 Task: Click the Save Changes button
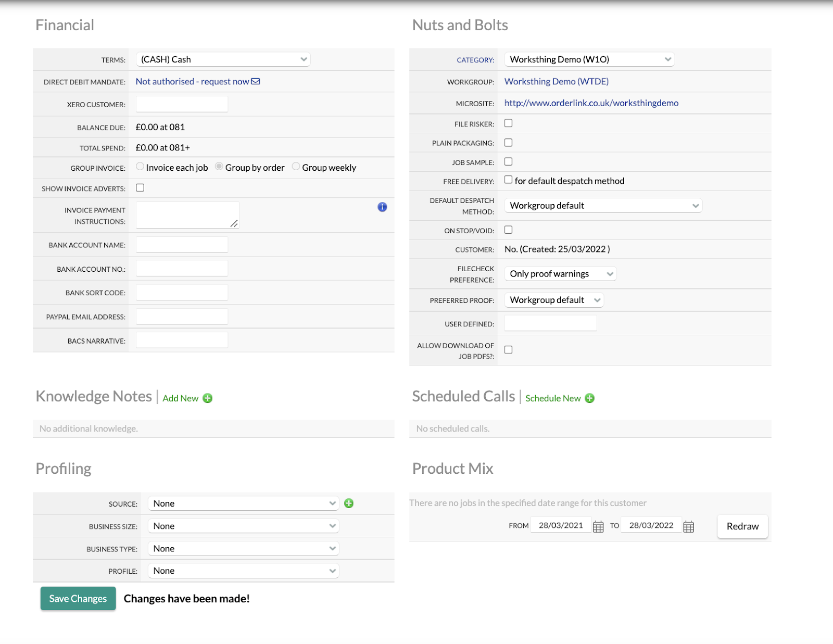tap(78, 599)
